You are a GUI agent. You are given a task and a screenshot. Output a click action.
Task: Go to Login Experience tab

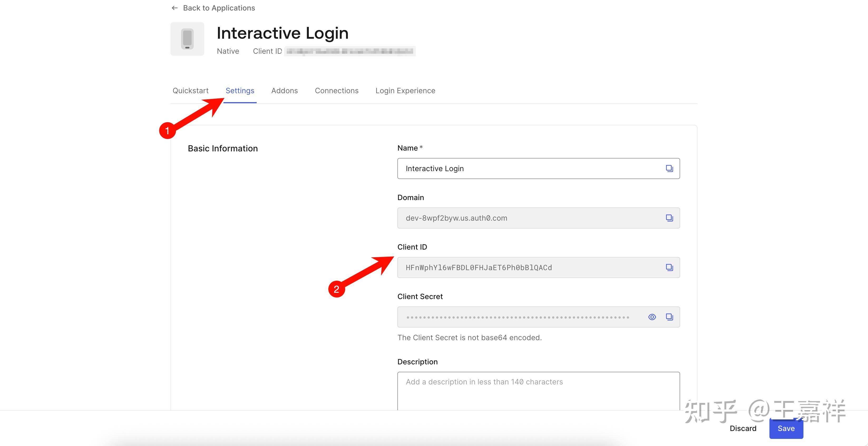[405, 91]
